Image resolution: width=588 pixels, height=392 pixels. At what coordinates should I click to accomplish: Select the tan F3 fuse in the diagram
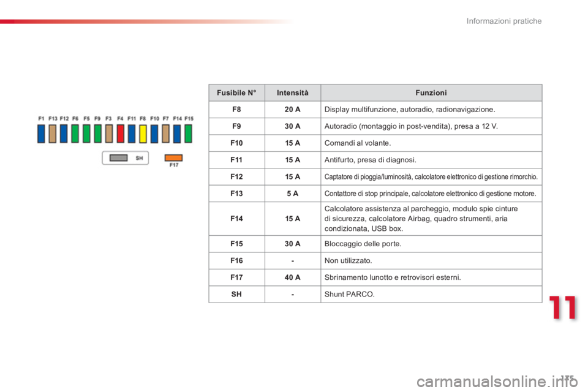coord(109,134)
